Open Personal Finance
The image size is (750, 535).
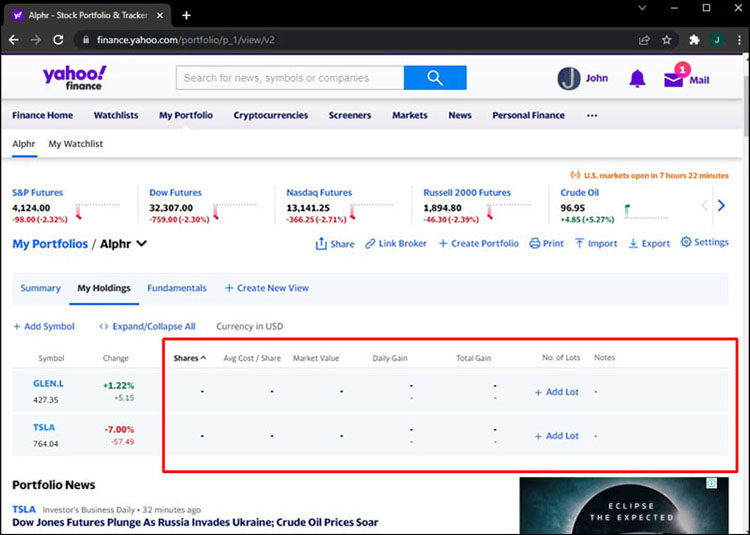click(529, 115)
